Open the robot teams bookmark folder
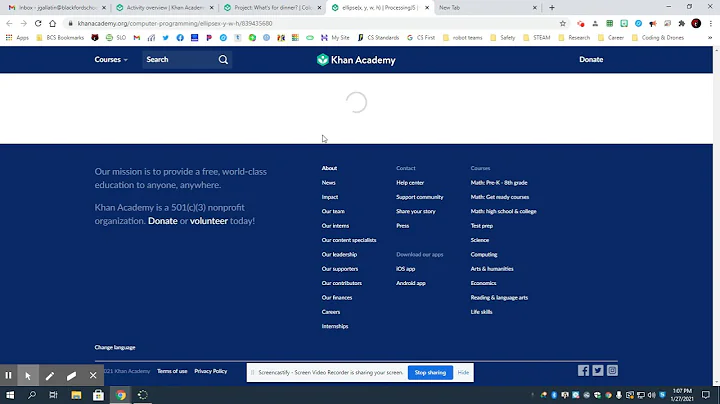This screenshot has width=720, height=404. [462, 38]
